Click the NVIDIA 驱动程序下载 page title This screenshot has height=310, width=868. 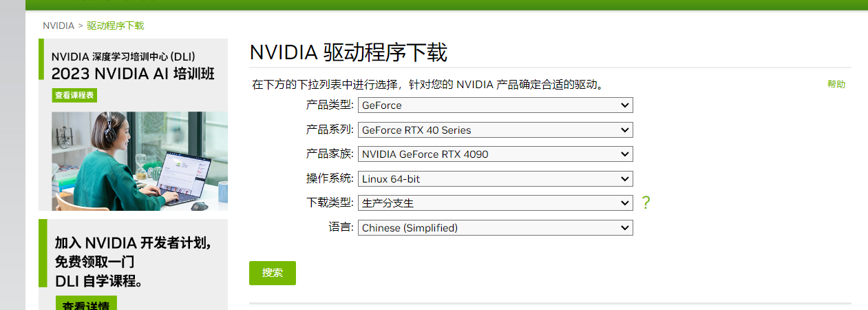[348, 52]
